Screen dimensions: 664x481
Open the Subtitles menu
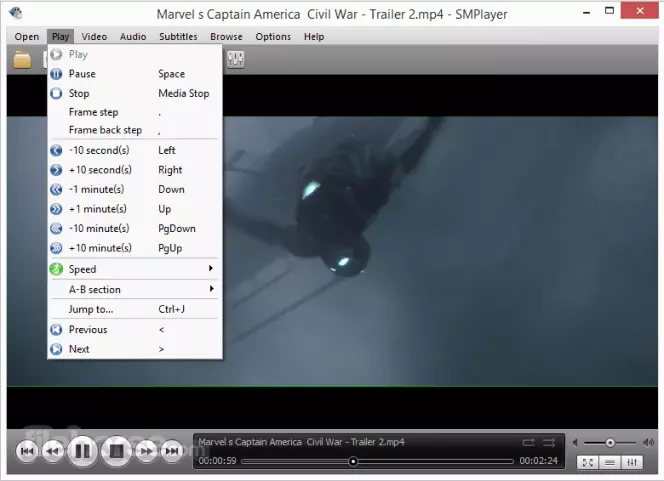click(x=178, y=37)
